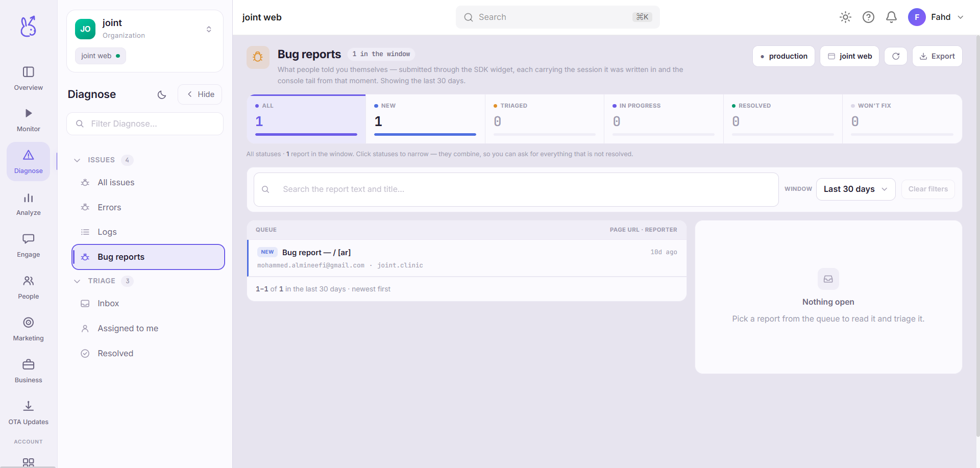Select the ALL status filter
The width and height of the screenshot is (980, 468).
click(306, 119)
